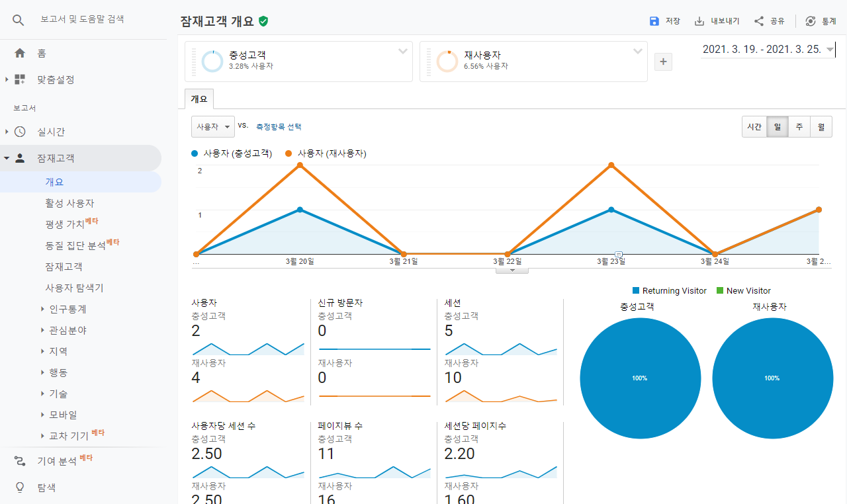
Task: Click 측정항목 선택 link
Action: [x=279, y=126]
